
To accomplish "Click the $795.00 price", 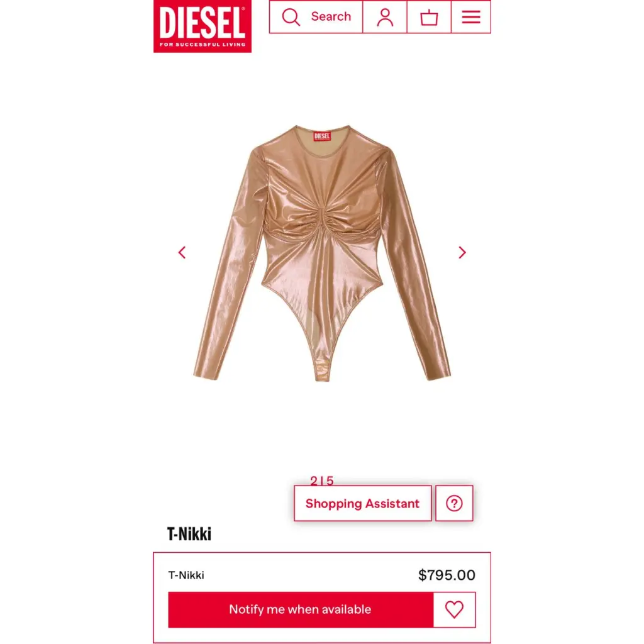I will click(x=447, y=575).
